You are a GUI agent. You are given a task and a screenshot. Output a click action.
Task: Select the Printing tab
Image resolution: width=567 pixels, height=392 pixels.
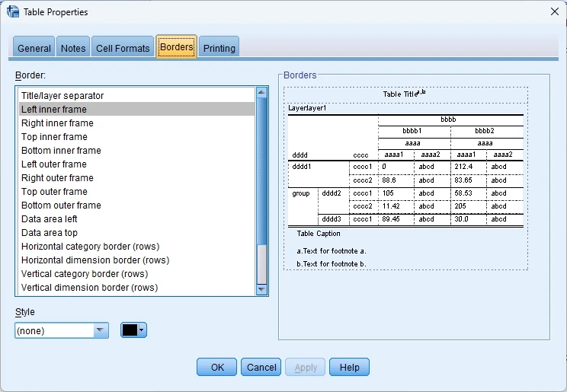pos(219,48)
